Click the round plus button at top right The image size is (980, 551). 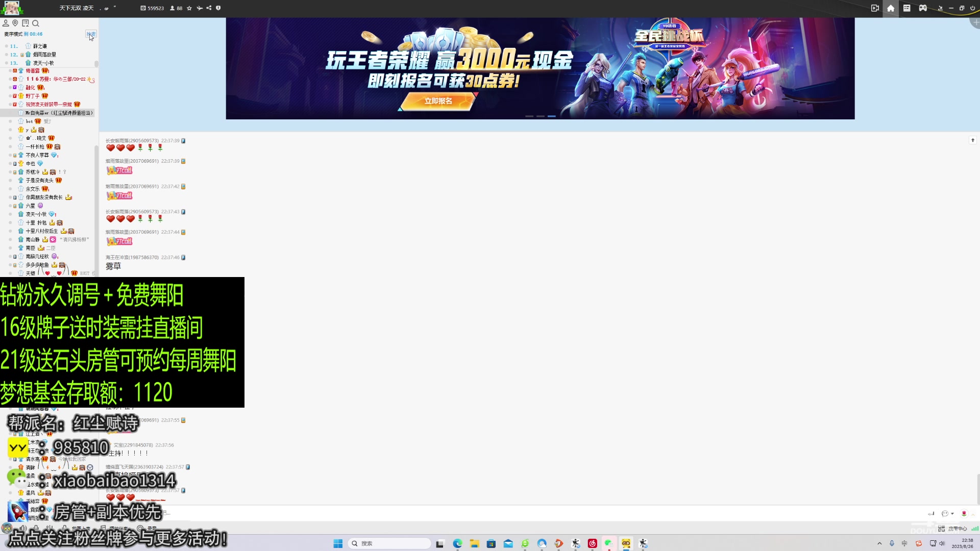click(975, 22)
